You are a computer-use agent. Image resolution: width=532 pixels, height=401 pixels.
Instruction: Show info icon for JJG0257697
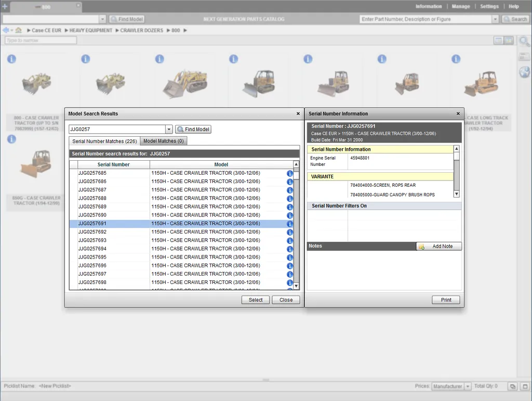pyautogui.click(x=290, y=274)
